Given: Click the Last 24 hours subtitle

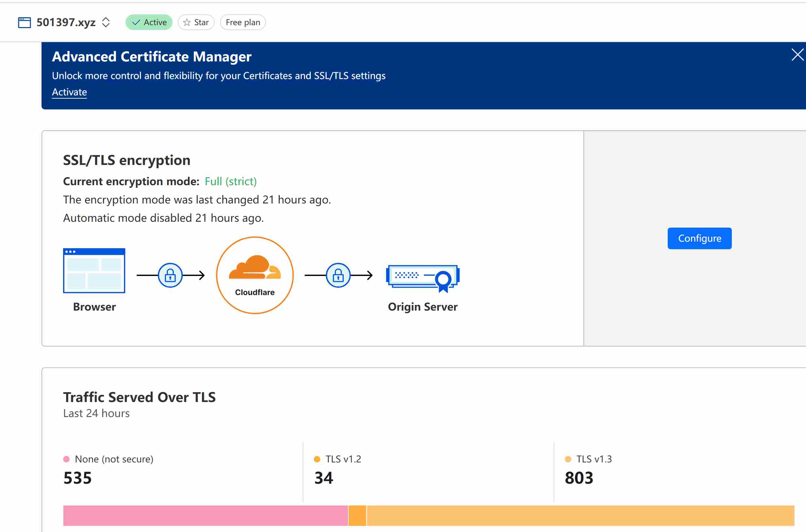Looking at the screenshot, I should (96, 413).
